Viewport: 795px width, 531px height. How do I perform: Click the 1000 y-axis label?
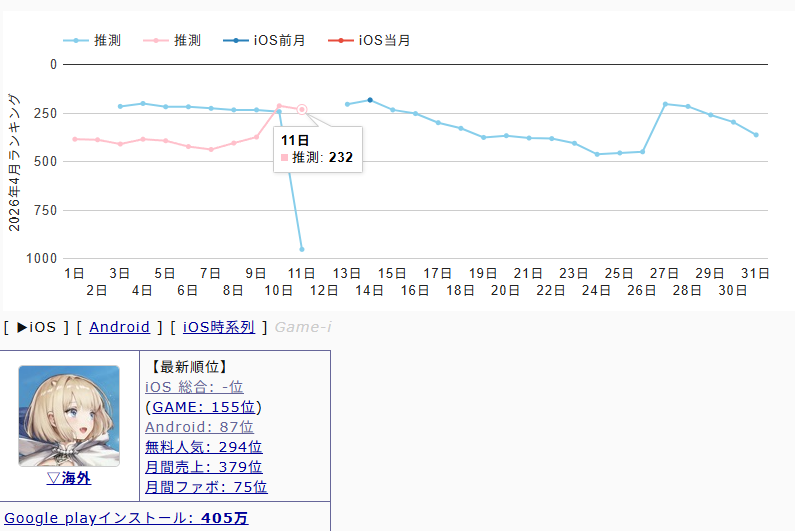[x=42, y=259]
